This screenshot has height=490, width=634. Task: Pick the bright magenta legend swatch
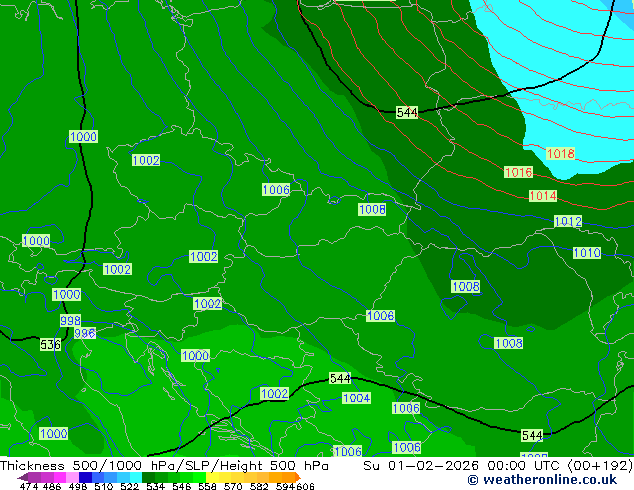pos(60,477)
